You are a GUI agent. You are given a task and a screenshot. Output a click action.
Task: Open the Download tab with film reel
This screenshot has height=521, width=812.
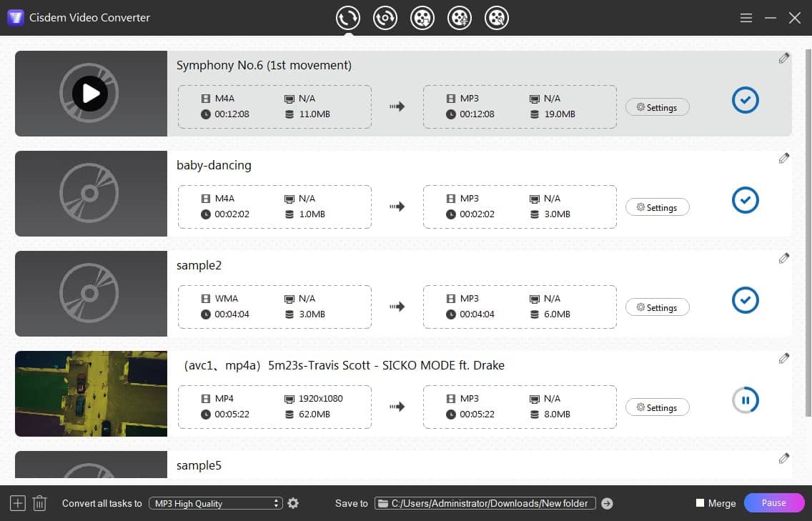pos(422,18)
